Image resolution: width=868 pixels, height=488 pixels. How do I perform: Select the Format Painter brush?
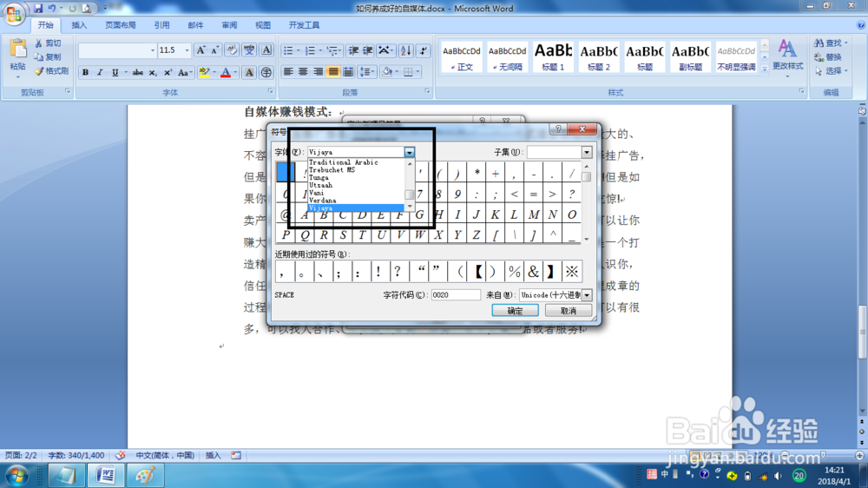pos(39,71)
